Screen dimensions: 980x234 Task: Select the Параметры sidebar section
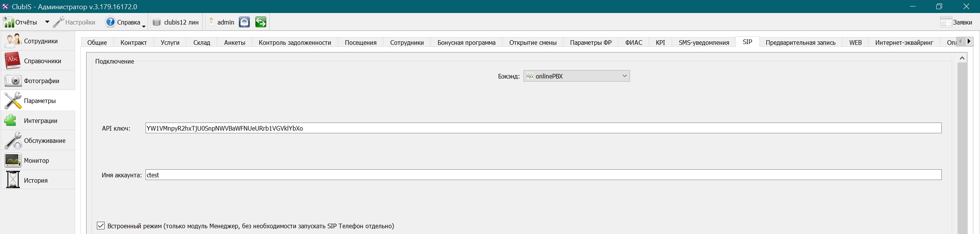[x=38, y=101]
